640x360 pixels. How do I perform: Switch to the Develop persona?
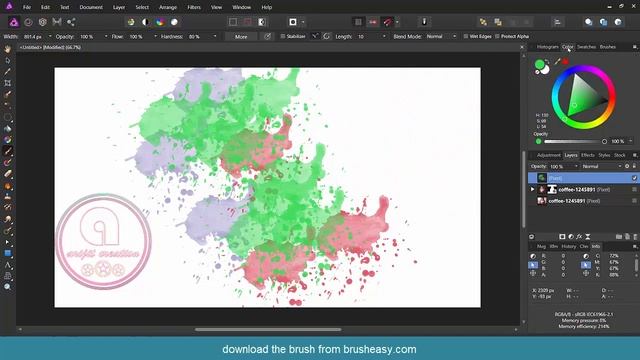click(x=42, y=22)
